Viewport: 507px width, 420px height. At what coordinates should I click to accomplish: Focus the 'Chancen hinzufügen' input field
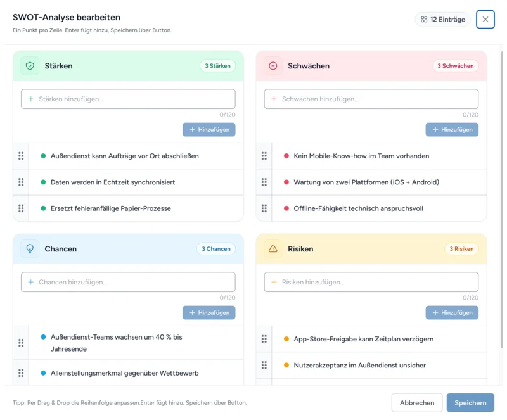pyautogui.click(x=128, y=282)
